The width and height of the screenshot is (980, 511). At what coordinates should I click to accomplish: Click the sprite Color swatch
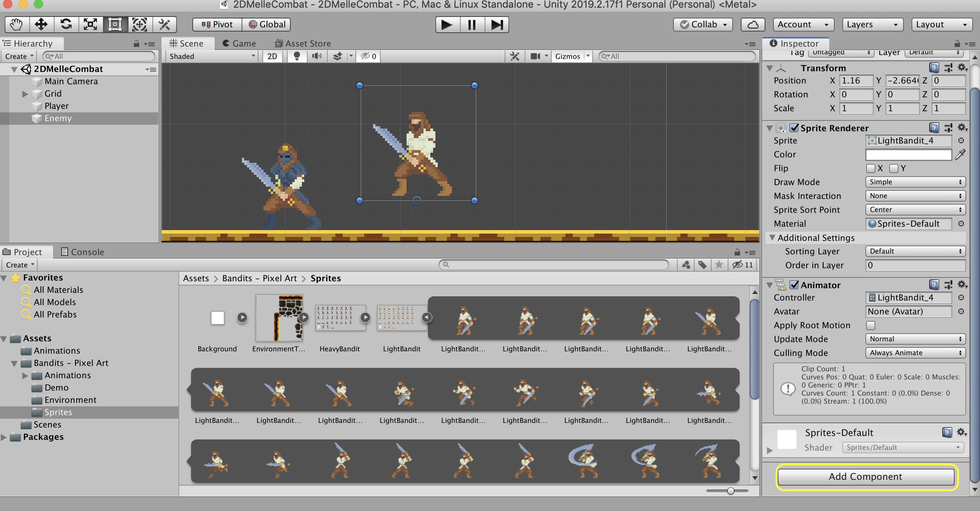click(x=908, y=155)
